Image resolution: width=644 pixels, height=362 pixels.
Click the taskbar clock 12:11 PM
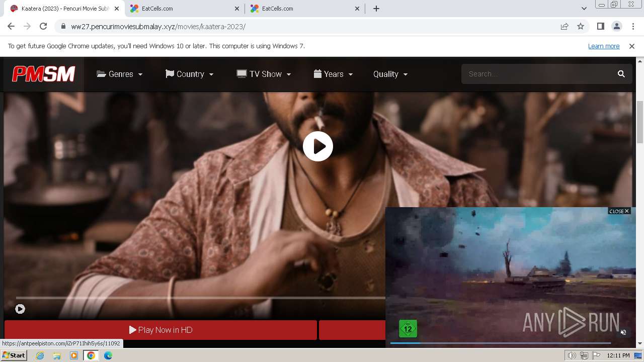618,355
